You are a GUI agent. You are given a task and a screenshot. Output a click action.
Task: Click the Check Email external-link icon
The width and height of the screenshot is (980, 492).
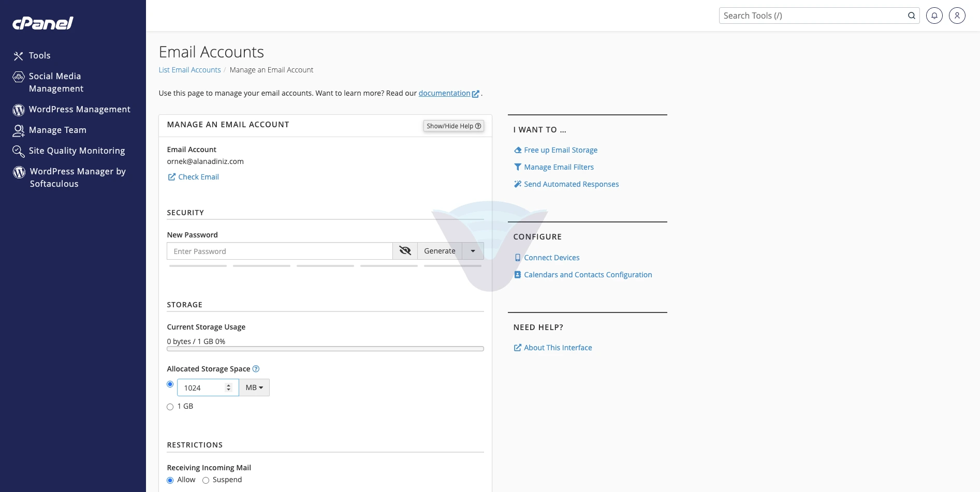[171, 177]
